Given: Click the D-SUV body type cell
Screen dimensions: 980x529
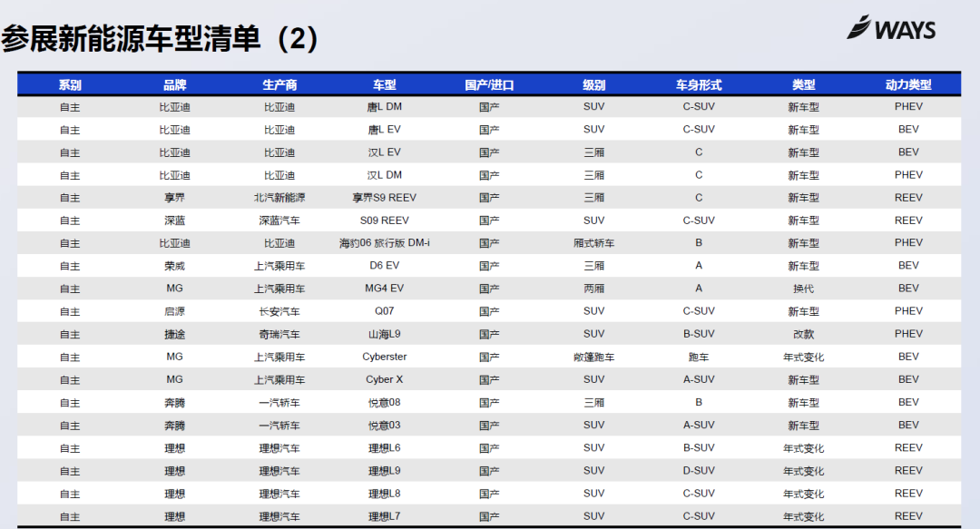Looking at the screenshot, I should (699, 471).
